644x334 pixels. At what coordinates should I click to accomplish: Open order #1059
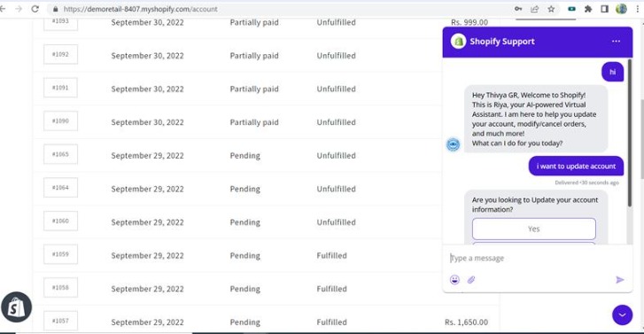60,254
